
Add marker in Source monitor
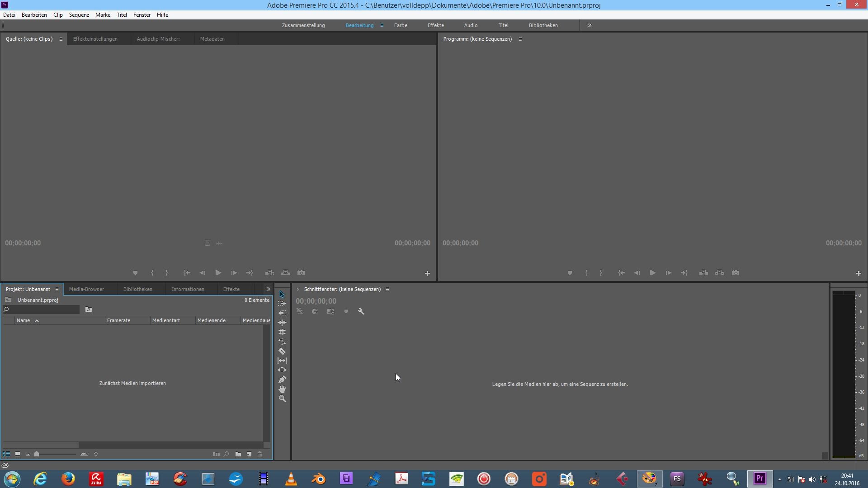(135, 273)
